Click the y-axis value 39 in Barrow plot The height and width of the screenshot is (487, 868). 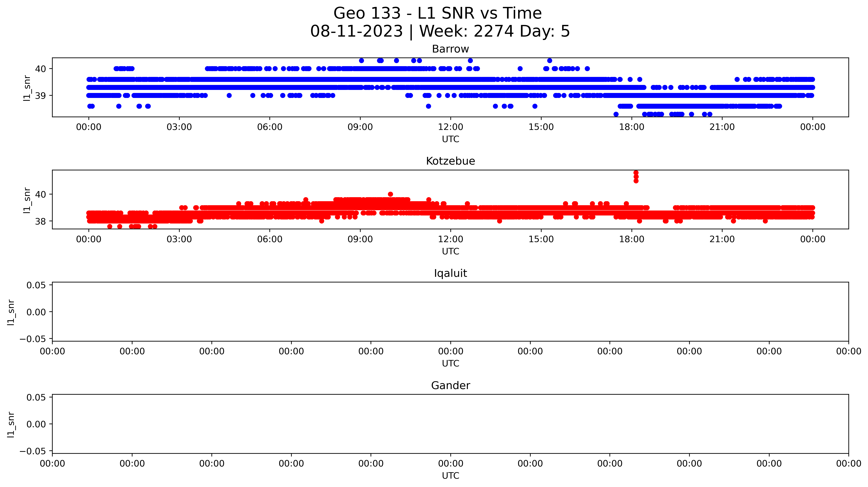pos(40,96)
